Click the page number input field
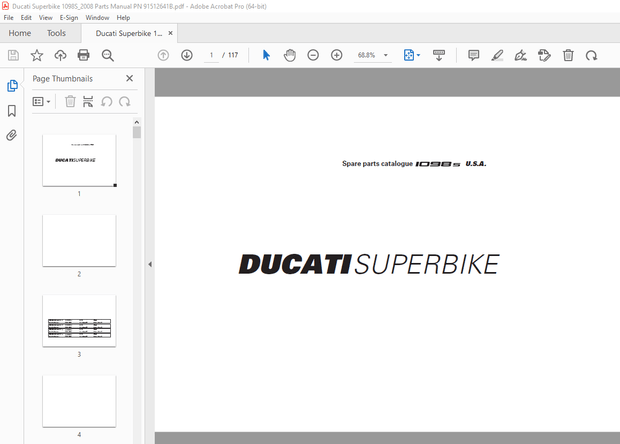620x444 pixels. 212,55
